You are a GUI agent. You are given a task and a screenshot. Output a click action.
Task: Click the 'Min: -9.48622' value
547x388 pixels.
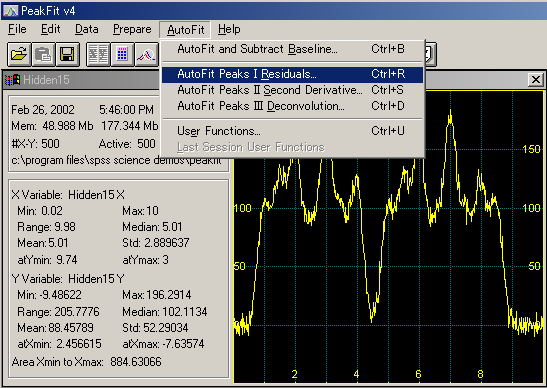click(49, 295)
